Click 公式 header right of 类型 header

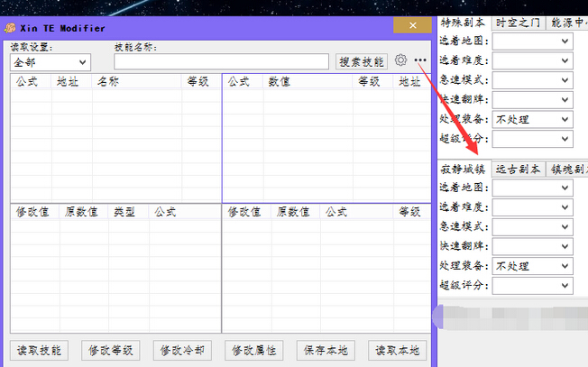point(185,212)
